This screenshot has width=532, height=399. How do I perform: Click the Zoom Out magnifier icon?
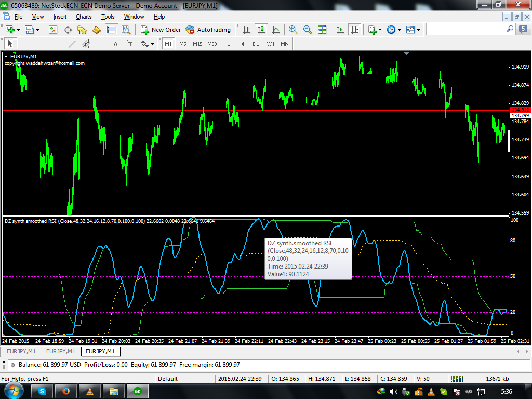307,30
